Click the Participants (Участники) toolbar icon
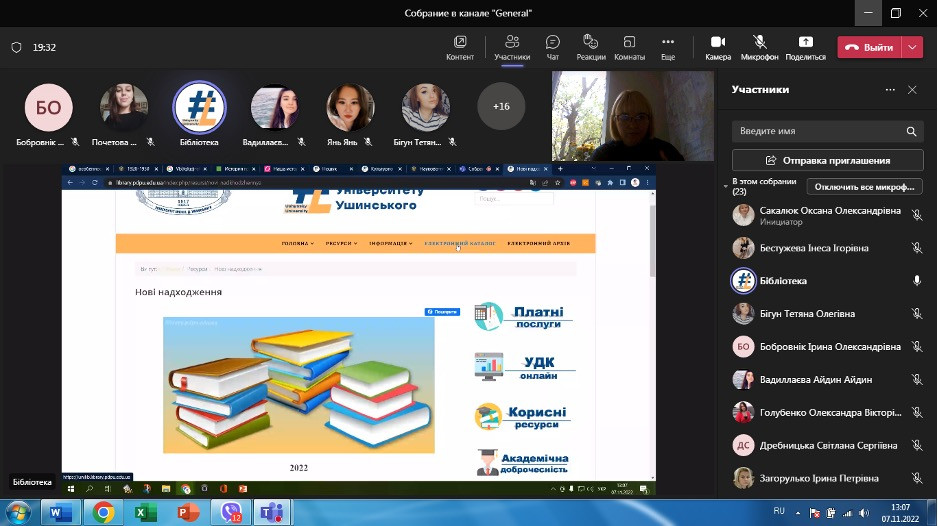Viewport: 938px width, 526px height. pyautogui.click(x=511, y=42)
